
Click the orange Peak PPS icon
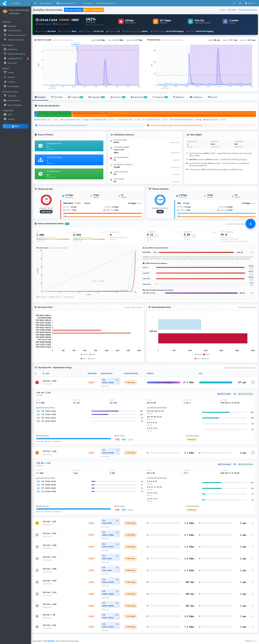156,22
